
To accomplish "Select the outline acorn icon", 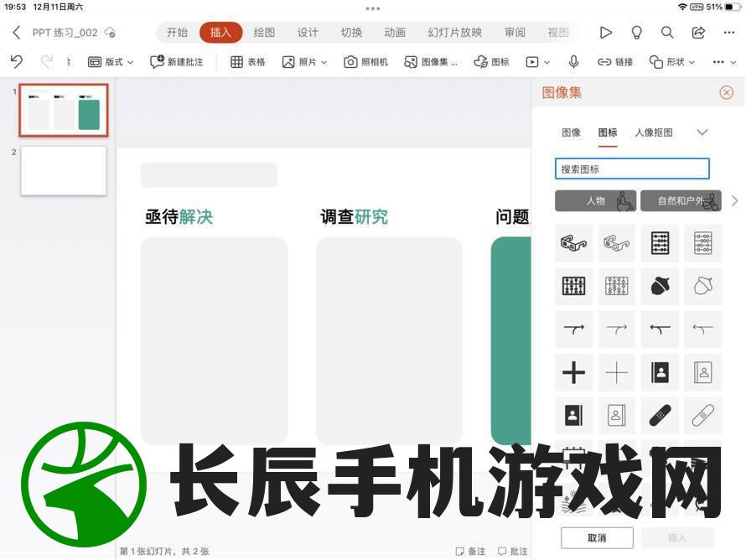I will pos(702,286).
